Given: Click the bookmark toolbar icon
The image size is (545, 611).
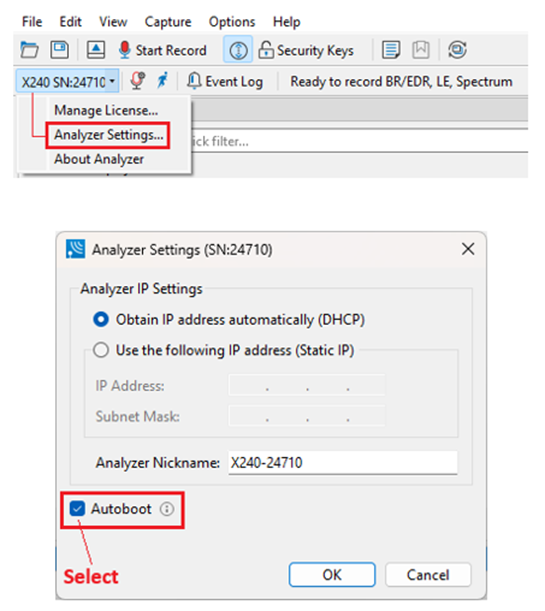Looking at the screenshot, I should pos(421,50).
